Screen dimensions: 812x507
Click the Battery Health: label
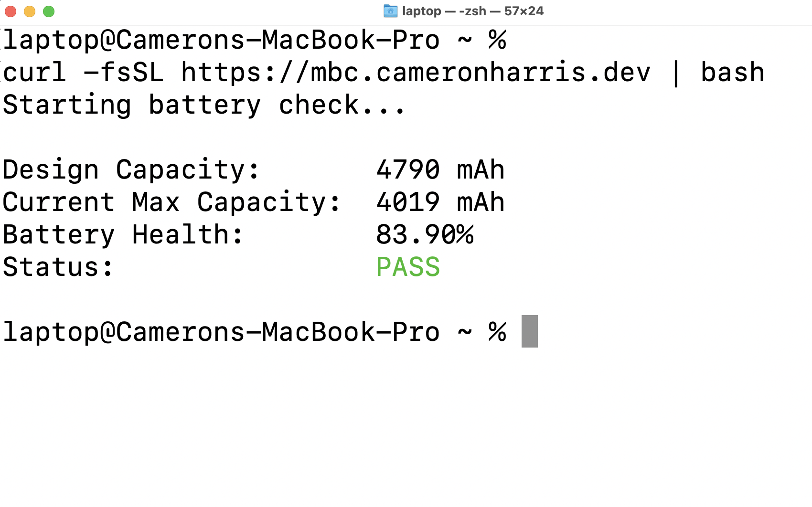click(x=122, y=234)
